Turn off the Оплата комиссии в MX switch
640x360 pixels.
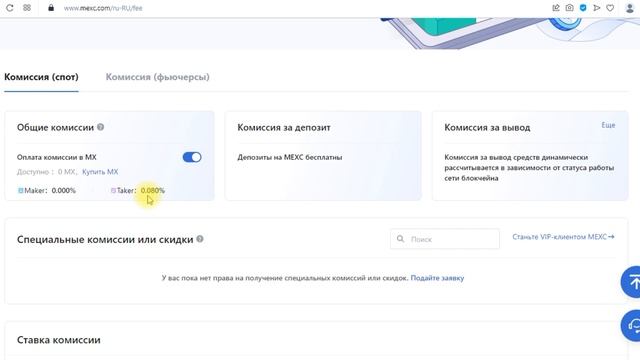tap(192, 157)
